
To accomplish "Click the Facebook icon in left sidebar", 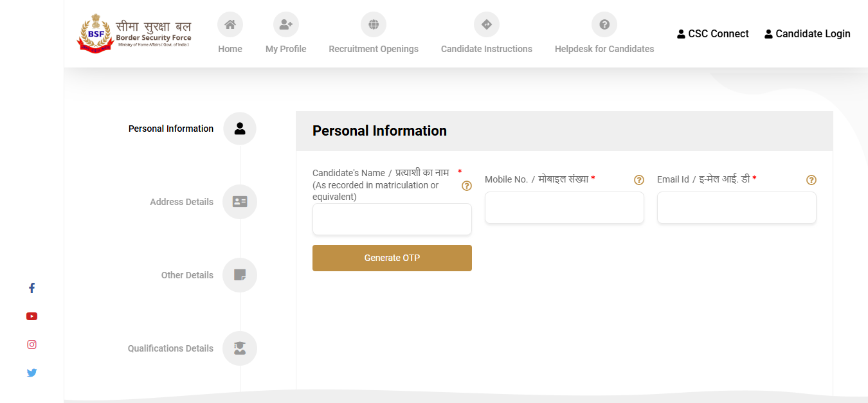I will pos(32,288).
